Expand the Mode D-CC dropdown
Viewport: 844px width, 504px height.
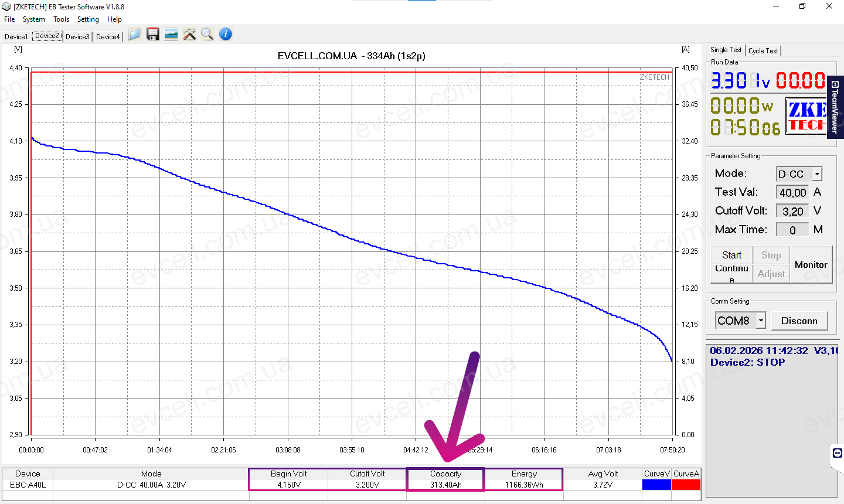pos(817,174)
